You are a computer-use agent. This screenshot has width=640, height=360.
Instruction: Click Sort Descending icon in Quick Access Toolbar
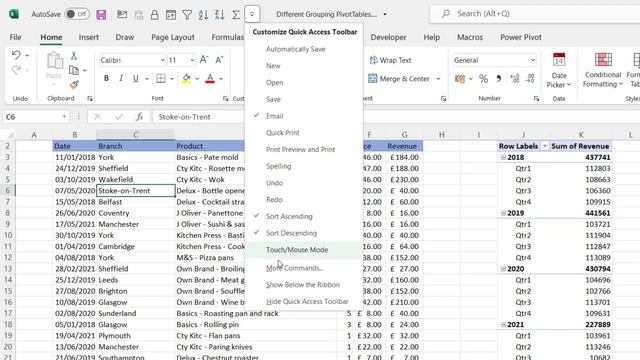(220, 15)
